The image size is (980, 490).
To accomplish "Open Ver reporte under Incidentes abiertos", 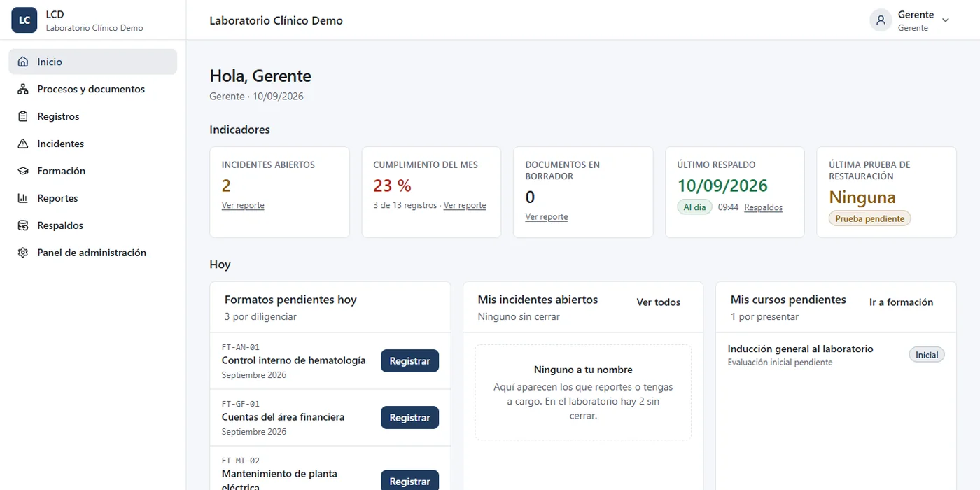I will click(243, 205).
